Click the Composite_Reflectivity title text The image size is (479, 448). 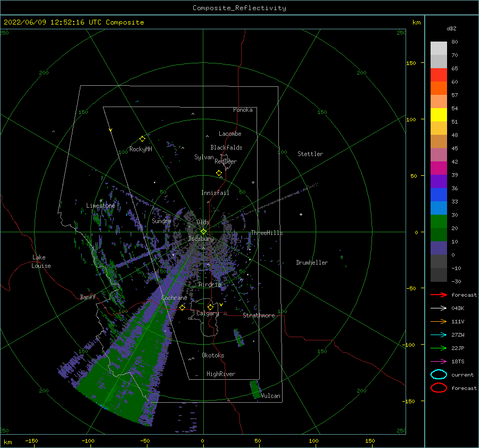tap(239, 8)
